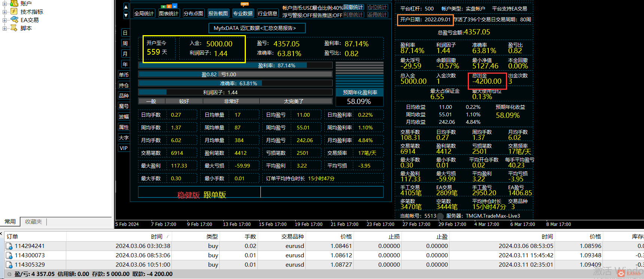644x279 pixels.
Task: Select the VIP side button
Action: [x=124, y=148]
